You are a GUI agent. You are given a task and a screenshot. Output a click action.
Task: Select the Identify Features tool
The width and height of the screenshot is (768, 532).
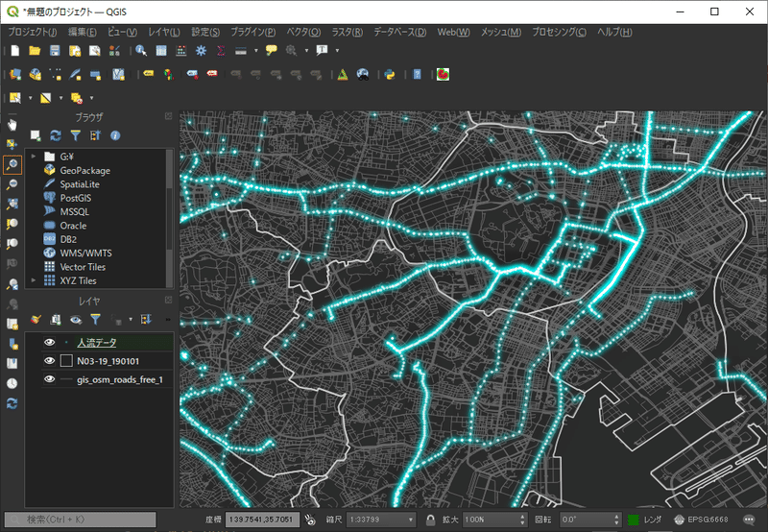tap(141, 50)
